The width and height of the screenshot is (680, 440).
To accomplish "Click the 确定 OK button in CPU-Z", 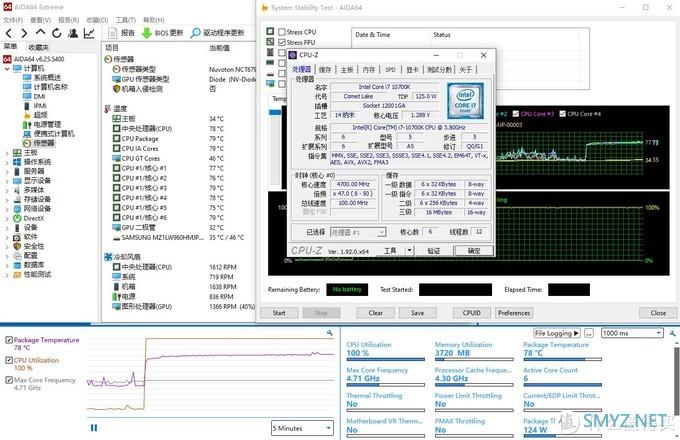I will tap(474, 251).
